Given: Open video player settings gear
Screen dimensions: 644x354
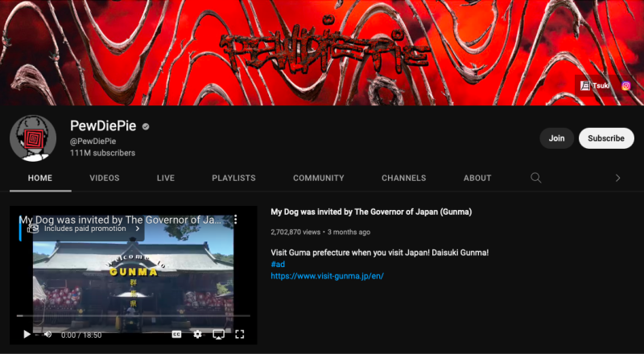Looking at the screenshot, I should coord(197,334).
